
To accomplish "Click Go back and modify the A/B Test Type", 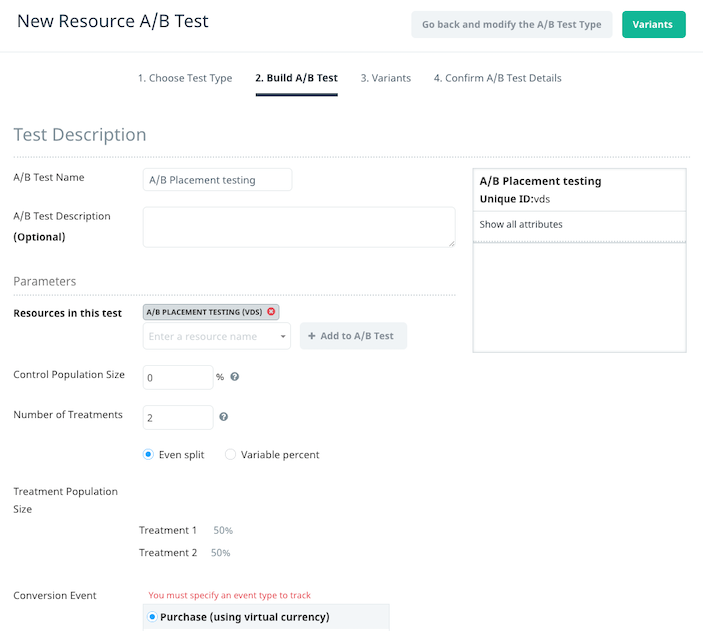I will pos(512,25).
